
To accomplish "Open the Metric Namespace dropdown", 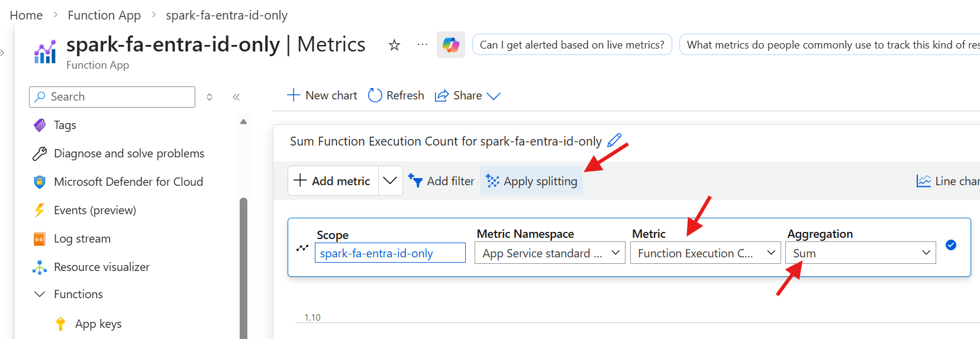I will (550, 253).
